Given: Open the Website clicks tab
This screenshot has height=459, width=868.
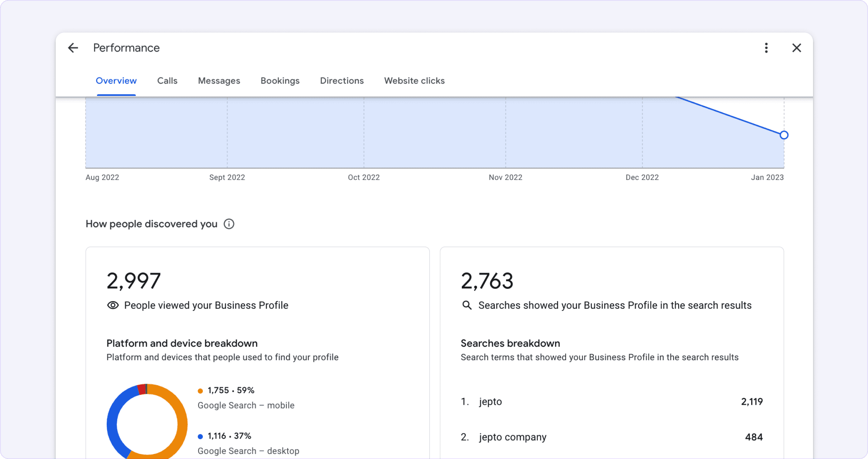Looking at the screenshot, I should 414,81.
